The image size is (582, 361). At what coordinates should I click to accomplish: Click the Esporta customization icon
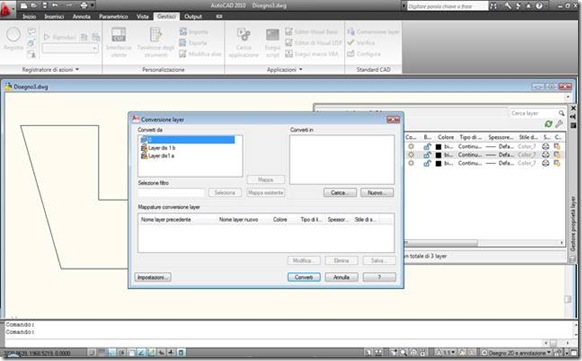[183, 43]
